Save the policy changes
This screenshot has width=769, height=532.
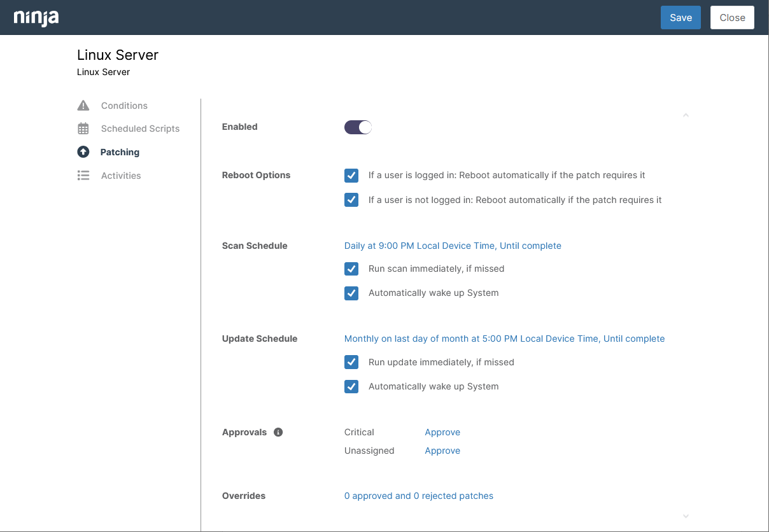pos(681,18)
